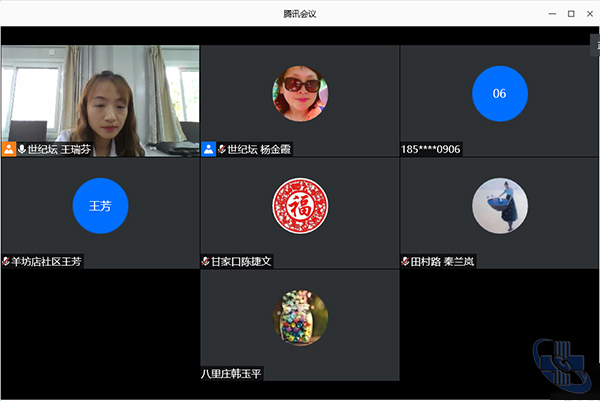600x401 pixels.
Task: Click the blue 王芳 avatar circle
Action: click(100, 206)
